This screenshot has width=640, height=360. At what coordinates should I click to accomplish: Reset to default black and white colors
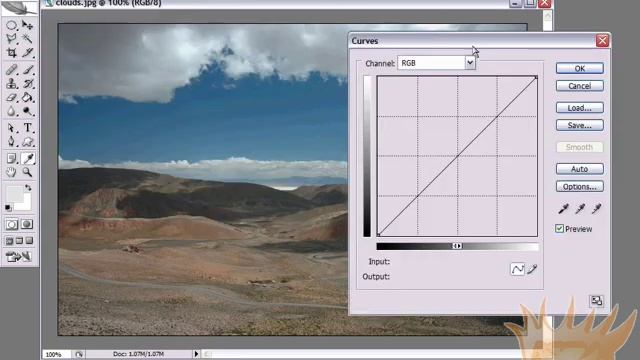pos(8,208)
